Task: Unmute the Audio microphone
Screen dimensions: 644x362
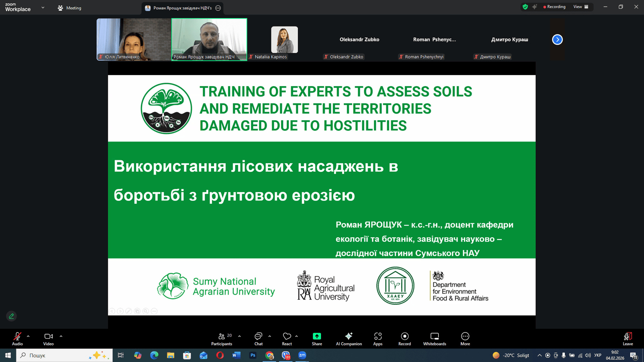Action: click(x=17, y=337)
